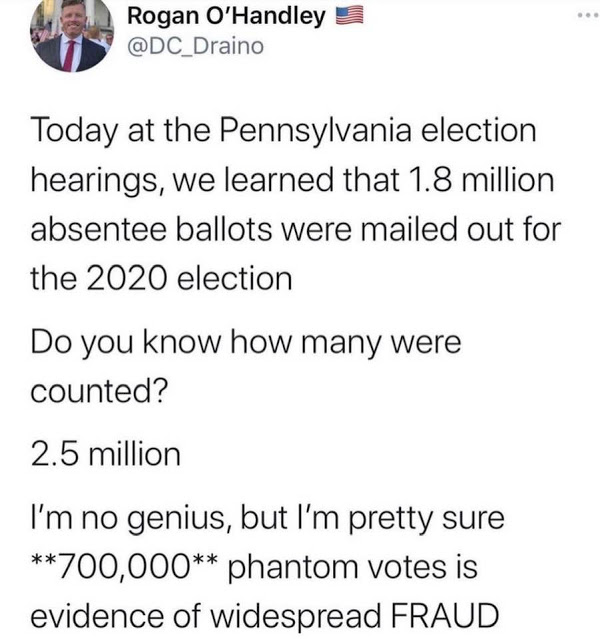Viewport: 600px width, 639px height.
Task: Click the word "Today" starting the tweet
Action: click(x=71, y=131)
